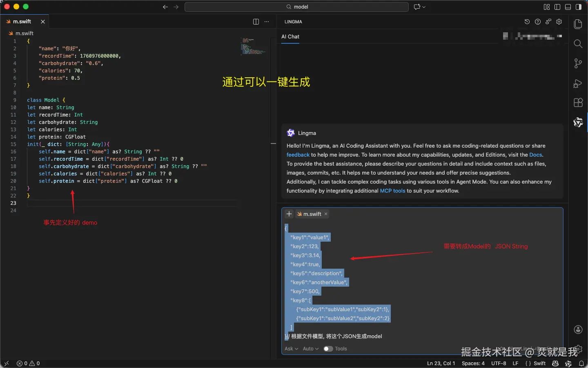Click the "let protein: CGFloat" line
This screenshot has height=368, width=588.
[x=56, y=137]
